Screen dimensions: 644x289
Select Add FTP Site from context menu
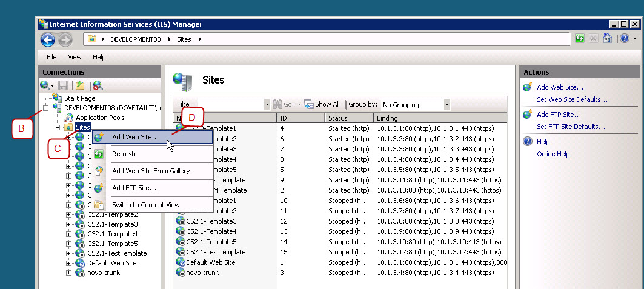[134, 188]
